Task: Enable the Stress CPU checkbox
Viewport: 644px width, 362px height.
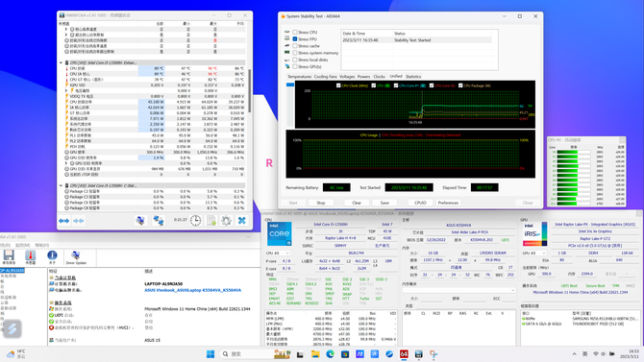Action: (295, 32)
